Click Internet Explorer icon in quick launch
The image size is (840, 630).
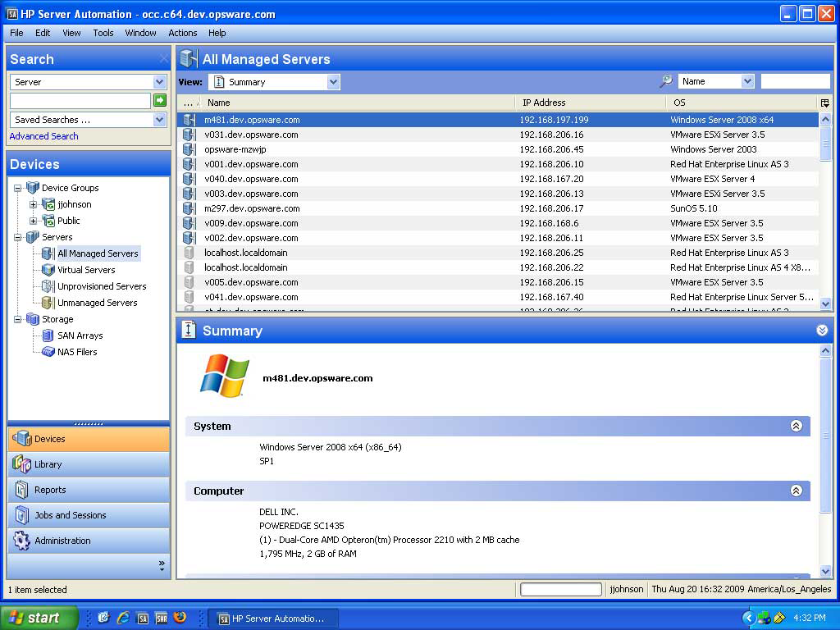123,618
